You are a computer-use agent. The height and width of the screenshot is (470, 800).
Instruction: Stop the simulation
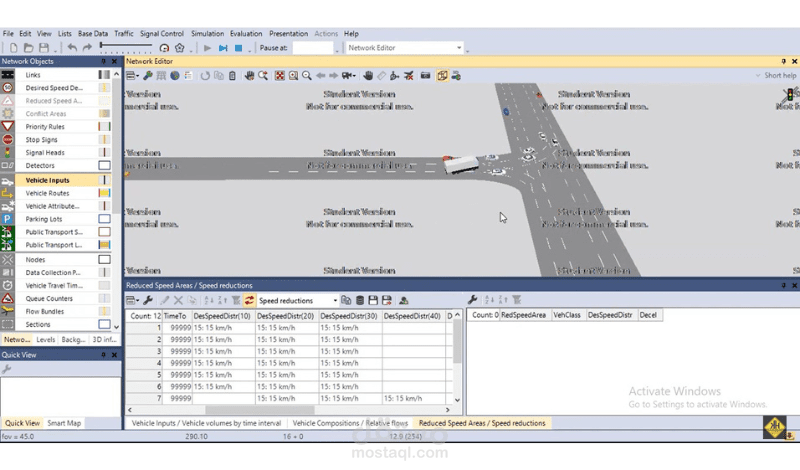point(238,48)
